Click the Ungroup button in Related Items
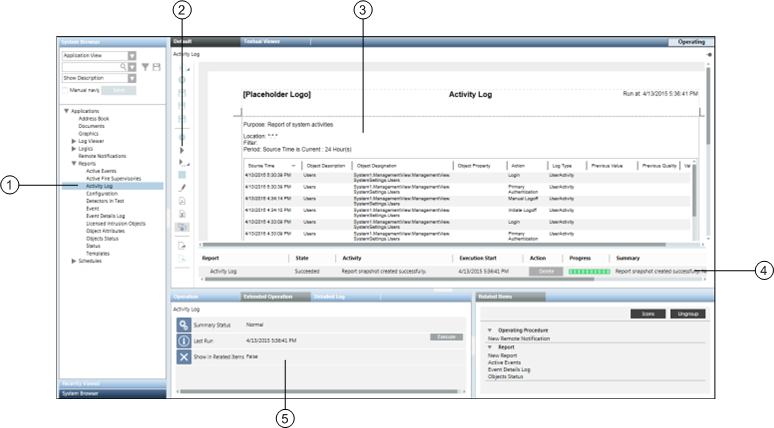 coord(689,313)
